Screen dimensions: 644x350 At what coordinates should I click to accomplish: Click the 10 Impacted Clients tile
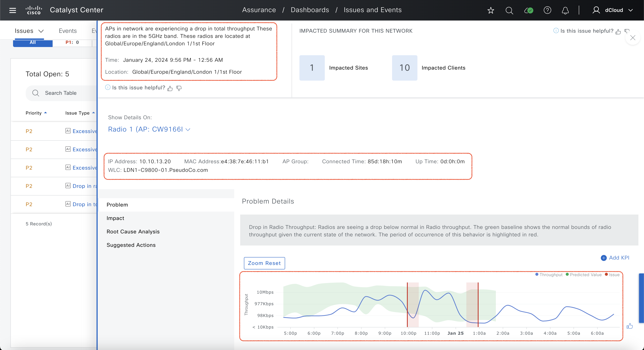pyautogui.click(x=405, y=68)
